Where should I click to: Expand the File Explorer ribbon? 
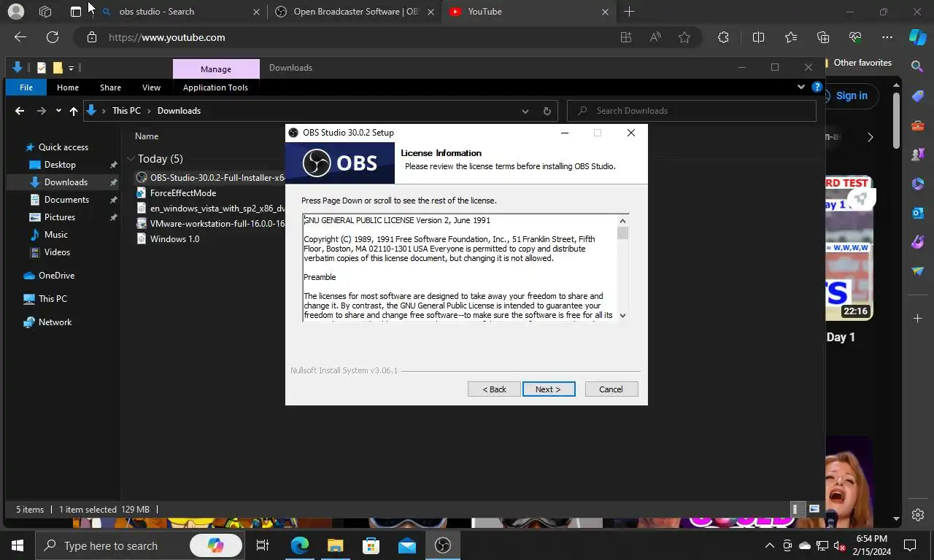801,87
